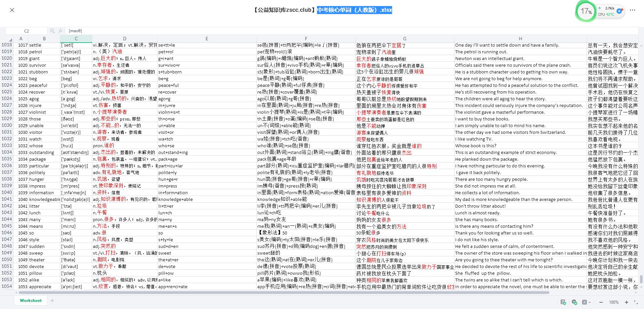Open the three-dots more options menu

click(632, 10)
